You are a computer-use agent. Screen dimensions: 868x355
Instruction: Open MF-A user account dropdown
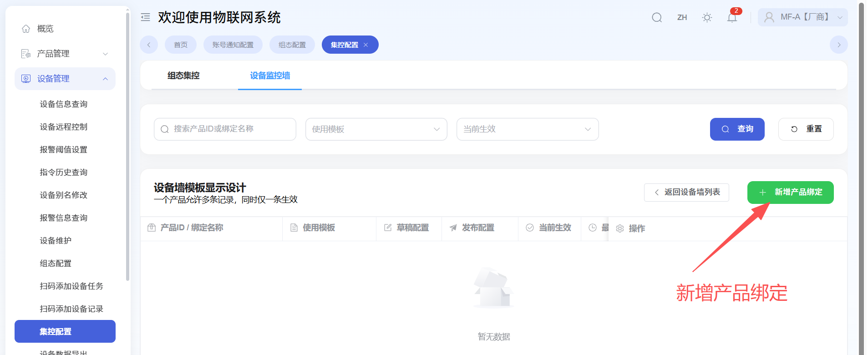click(802, 17)
